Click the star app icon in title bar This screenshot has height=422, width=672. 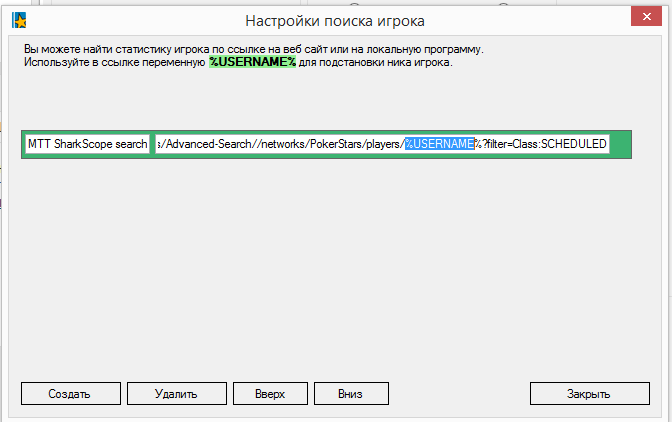(x=19, y=20)
